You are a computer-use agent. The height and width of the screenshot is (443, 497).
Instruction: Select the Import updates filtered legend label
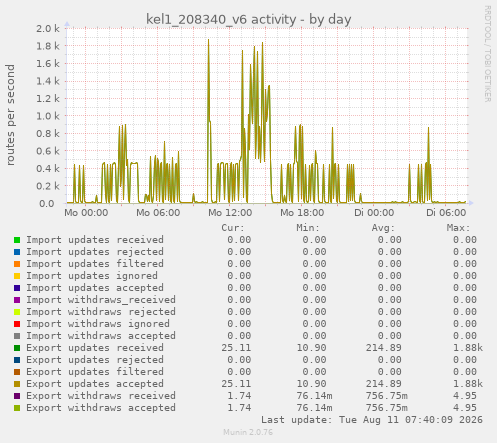[95, 264]
